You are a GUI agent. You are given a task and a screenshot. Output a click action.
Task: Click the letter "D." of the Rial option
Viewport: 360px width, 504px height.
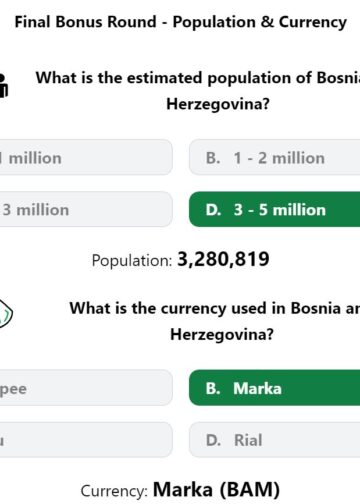pos(213,440)
